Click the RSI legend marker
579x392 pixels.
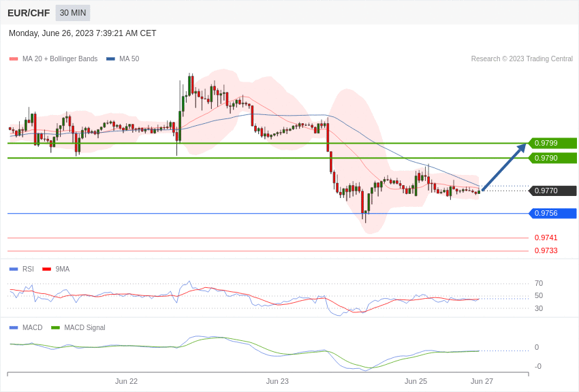14,269
